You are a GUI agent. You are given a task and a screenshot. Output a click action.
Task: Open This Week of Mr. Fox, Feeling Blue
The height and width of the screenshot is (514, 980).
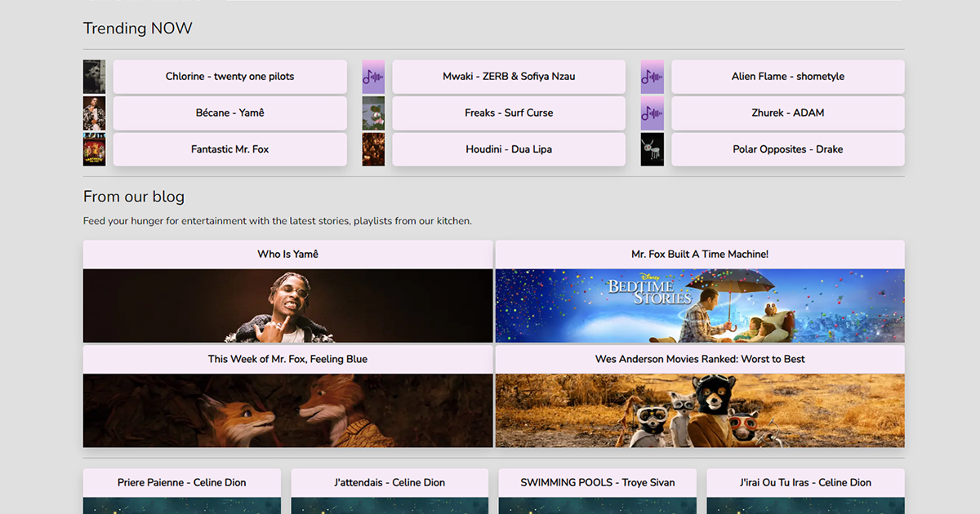point(287,360)
